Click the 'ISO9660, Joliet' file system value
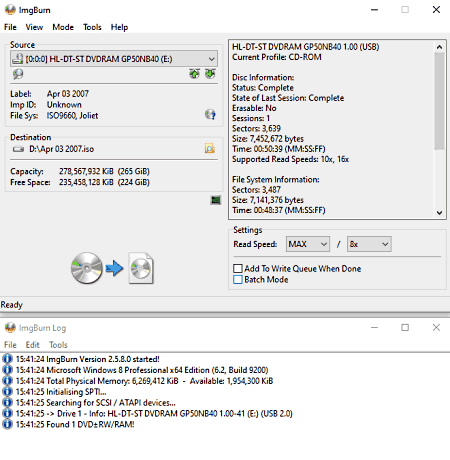The height and width of the screenshot is (460, 450). (72, 116)
